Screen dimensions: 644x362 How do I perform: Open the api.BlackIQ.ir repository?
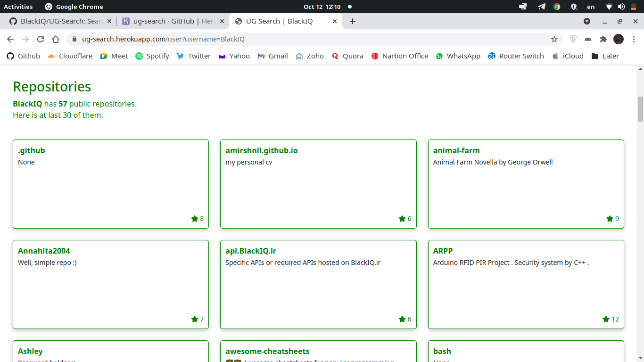(251, 251)
